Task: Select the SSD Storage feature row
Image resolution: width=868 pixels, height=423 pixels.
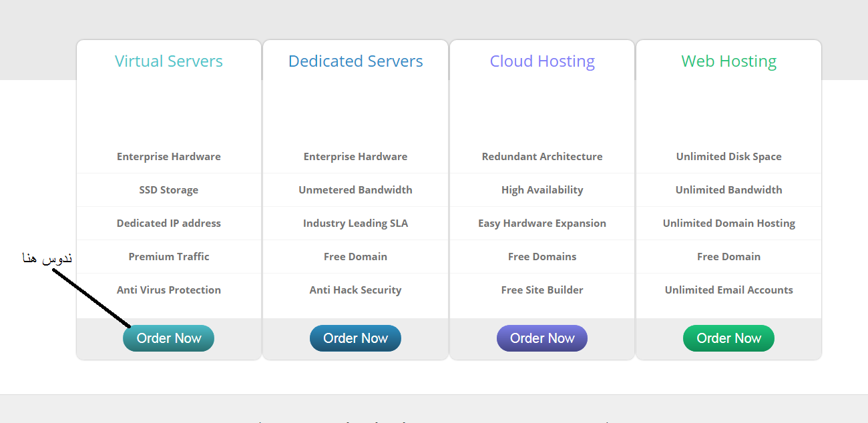Action: [x=168, y=190]
